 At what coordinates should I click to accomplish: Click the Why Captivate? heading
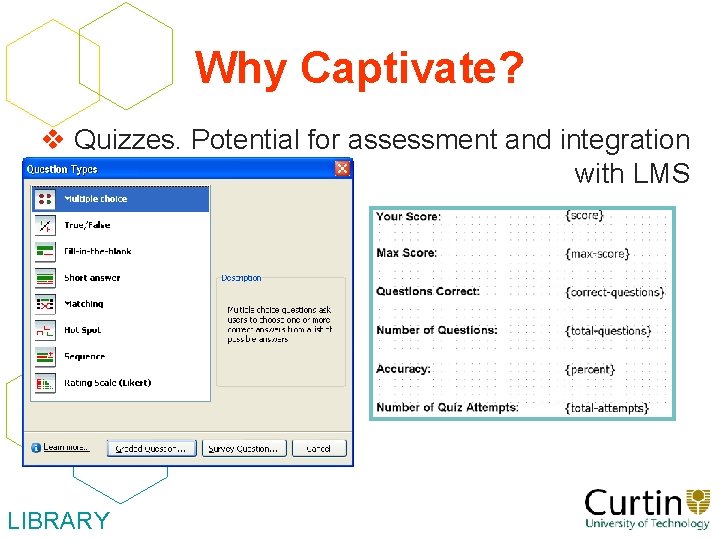(359, 68)
